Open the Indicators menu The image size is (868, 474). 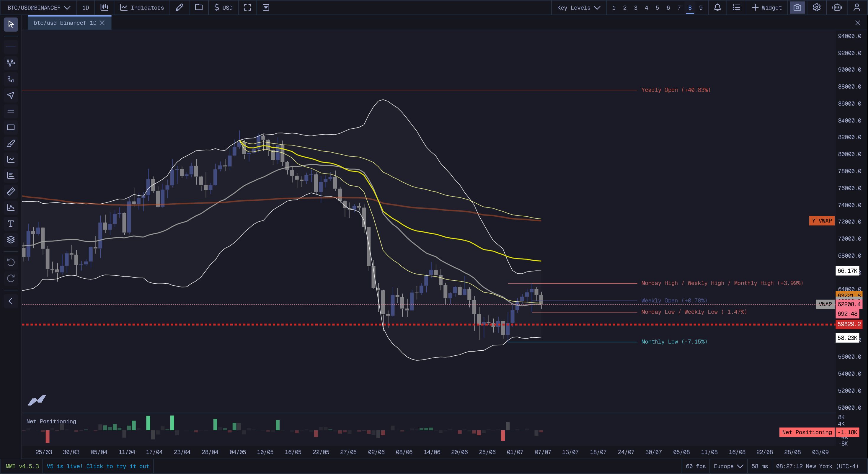pyautogui.click(x=142, y=7)
